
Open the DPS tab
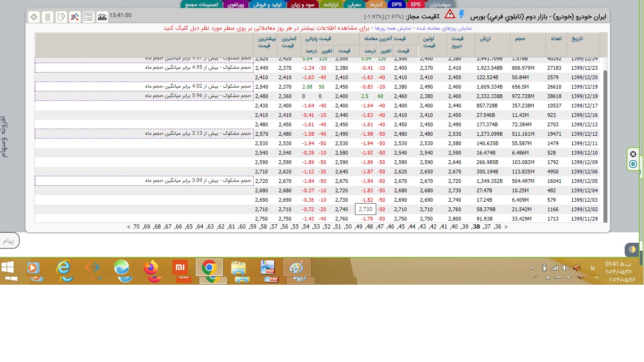point(397,4)
